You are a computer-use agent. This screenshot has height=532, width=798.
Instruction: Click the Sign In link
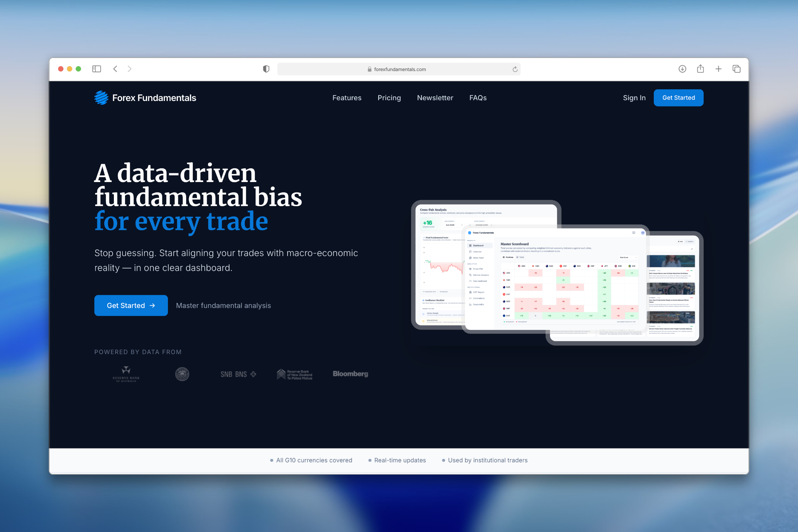pos(634,98)
